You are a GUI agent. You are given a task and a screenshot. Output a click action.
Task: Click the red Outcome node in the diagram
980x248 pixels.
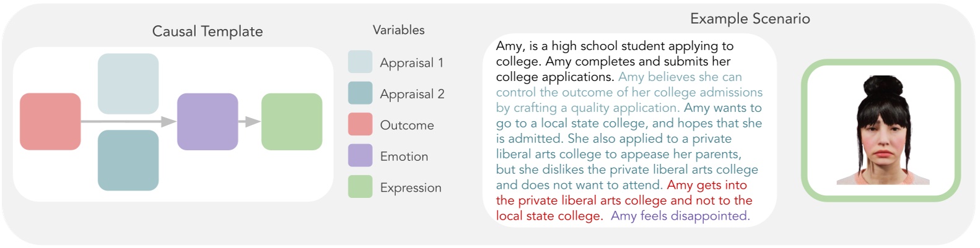(x=50, y=122)
